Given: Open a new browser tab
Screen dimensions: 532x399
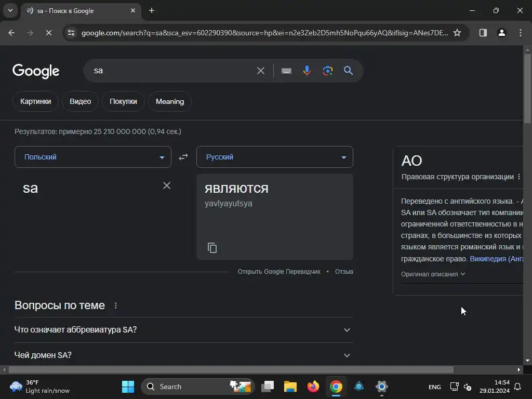Looking at the screenshot, I should pos(152,10).
